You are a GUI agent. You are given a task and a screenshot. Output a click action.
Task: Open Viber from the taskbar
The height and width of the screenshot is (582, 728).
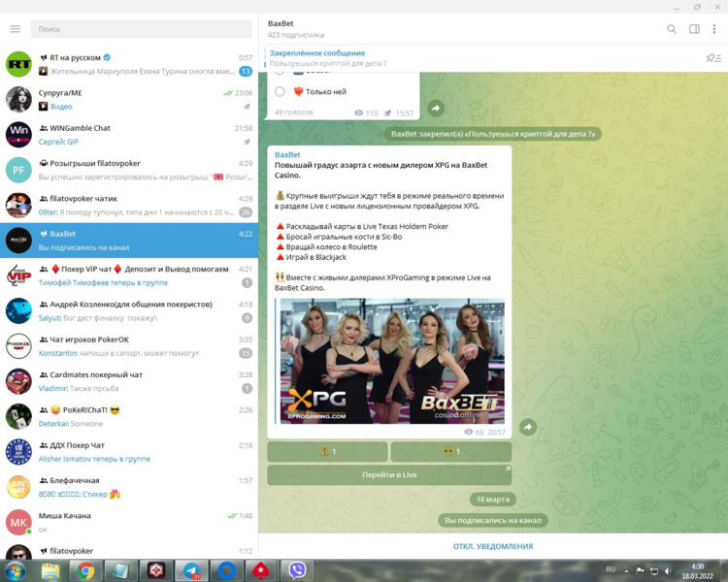(297, 570)
